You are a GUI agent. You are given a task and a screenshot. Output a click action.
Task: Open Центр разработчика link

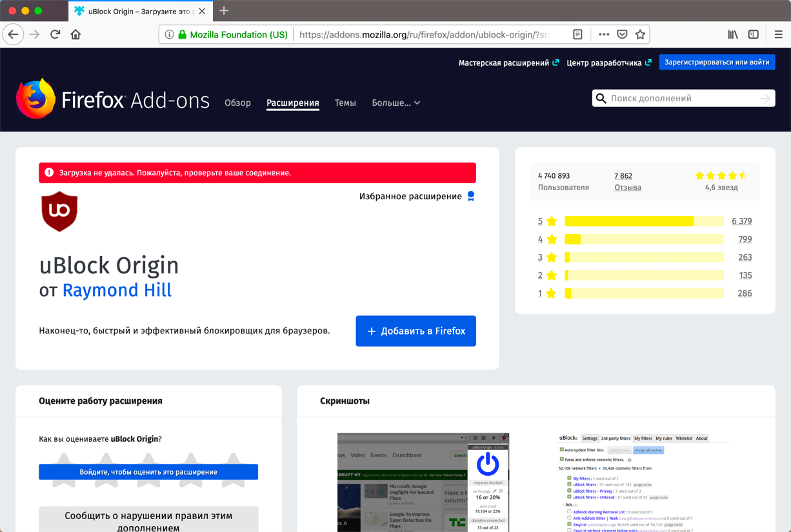tap(609, 63)
